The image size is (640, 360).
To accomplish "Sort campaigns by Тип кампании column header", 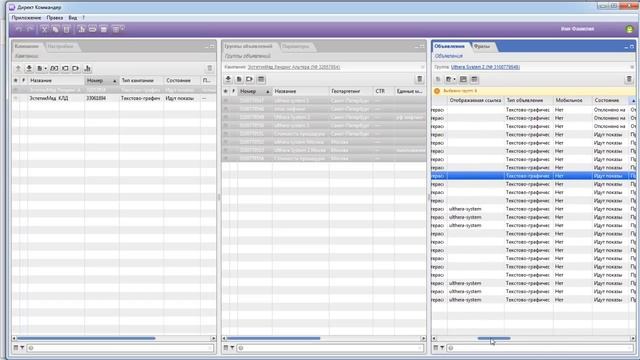I will point(141,80).
